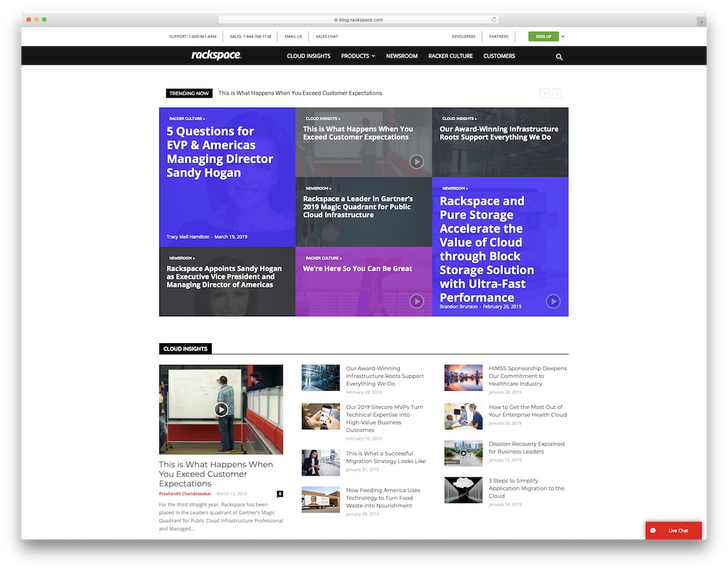Open the search magnifier icon
The height and width of the screenshot is (570, 728).
(x=559, y=57)
